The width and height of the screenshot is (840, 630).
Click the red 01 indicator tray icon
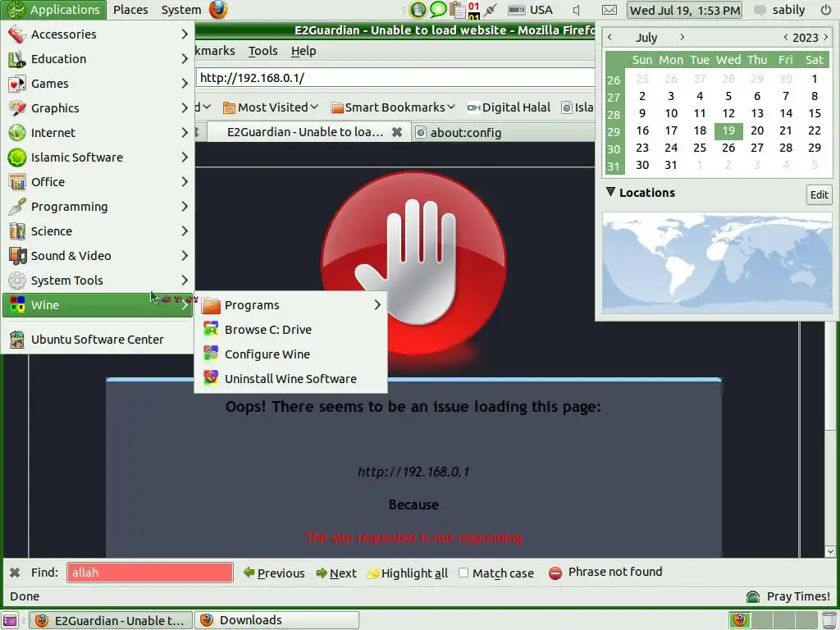[x=473, y=10]
